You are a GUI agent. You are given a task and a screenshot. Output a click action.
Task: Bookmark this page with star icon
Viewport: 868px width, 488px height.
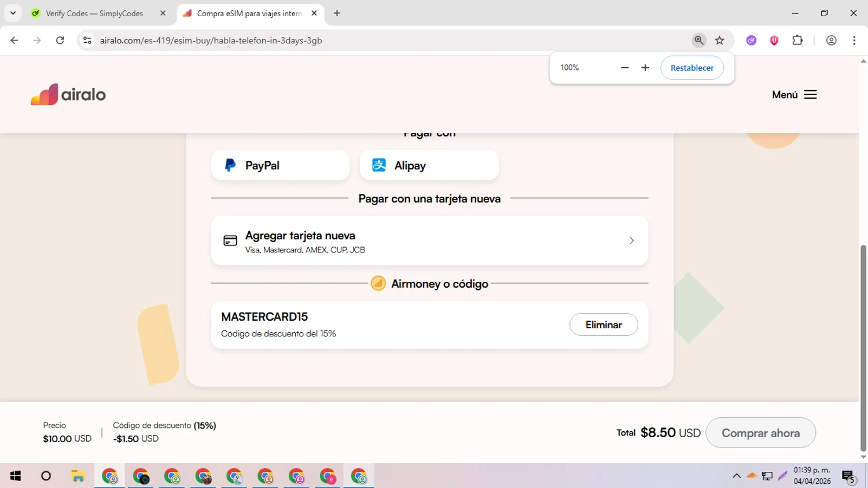(x=720, y=40)
